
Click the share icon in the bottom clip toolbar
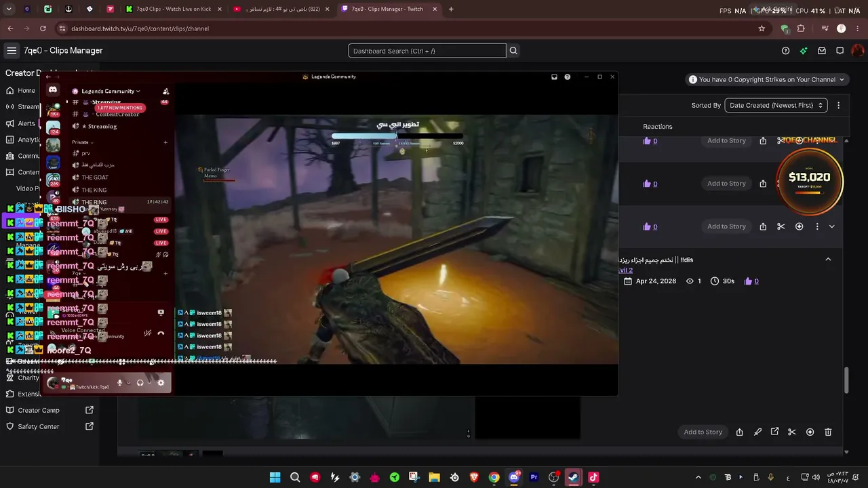click(740, 432)
